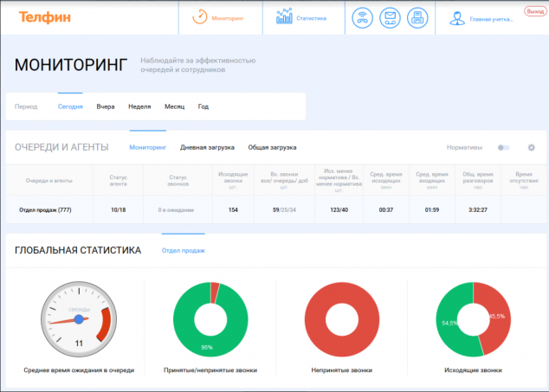This screenshot has width=549, height=392.
Task: Open Статистика section via bar chart icon
Action: tap(284, 16)
